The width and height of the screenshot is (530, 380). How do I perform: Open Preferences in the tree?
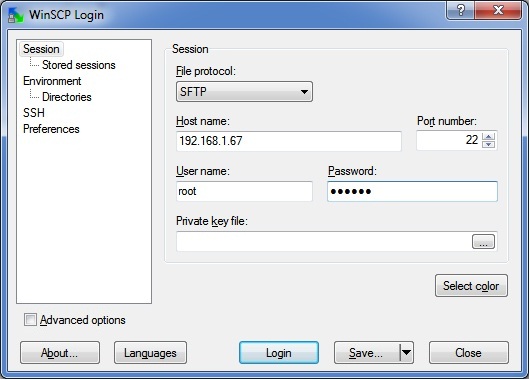pyautogui.click(x=51, y=129)
